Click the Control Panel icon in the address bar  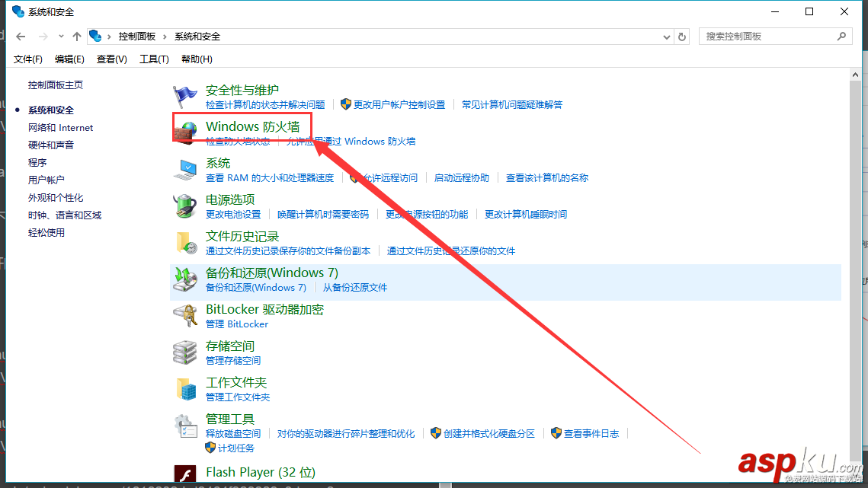96,36
